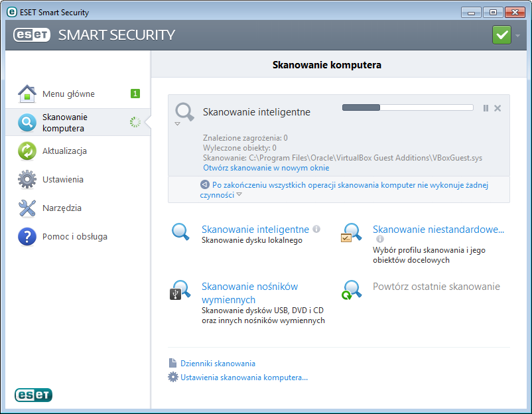
Task: Click the Wybór profilu skanowania description
Action: click(x=429, y=255)
